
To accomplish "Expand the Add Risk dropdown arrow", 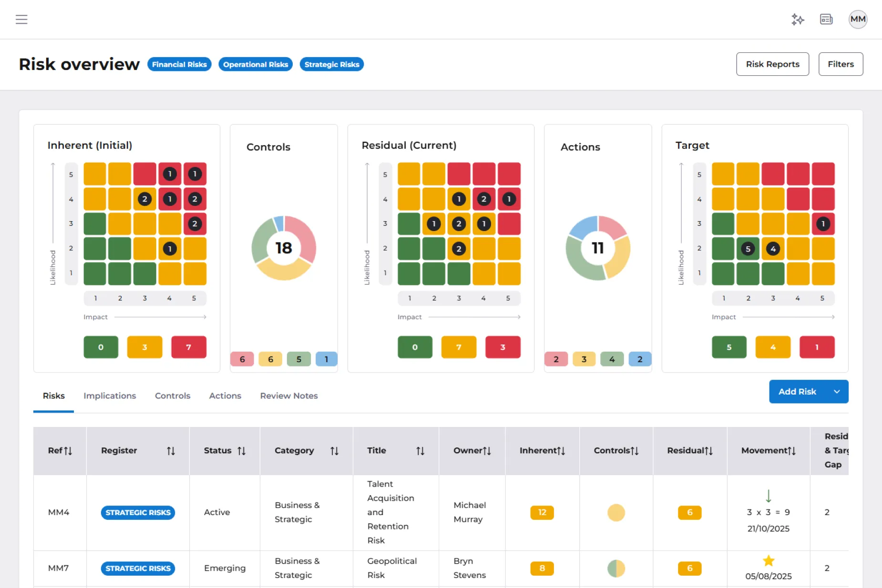I will pos(837,392).
